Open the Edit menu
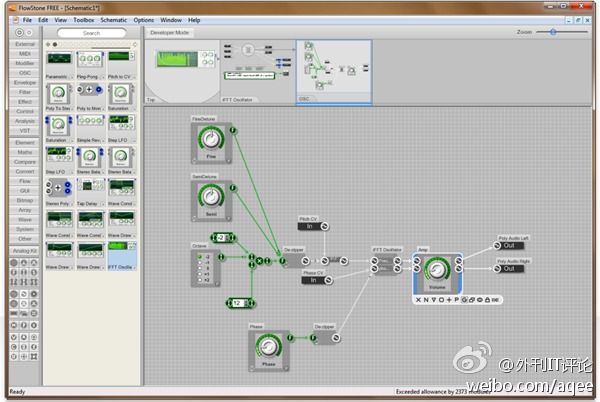Image resolution: width=600 pixels, height=402 pixels. 43,20
